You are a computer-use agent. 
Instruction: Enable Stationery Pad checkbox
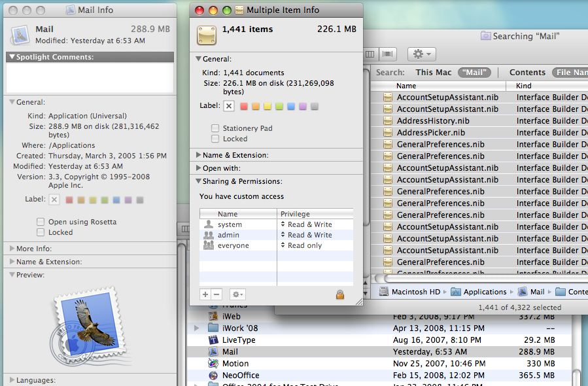pyautogui.click(x=215, y=128)
